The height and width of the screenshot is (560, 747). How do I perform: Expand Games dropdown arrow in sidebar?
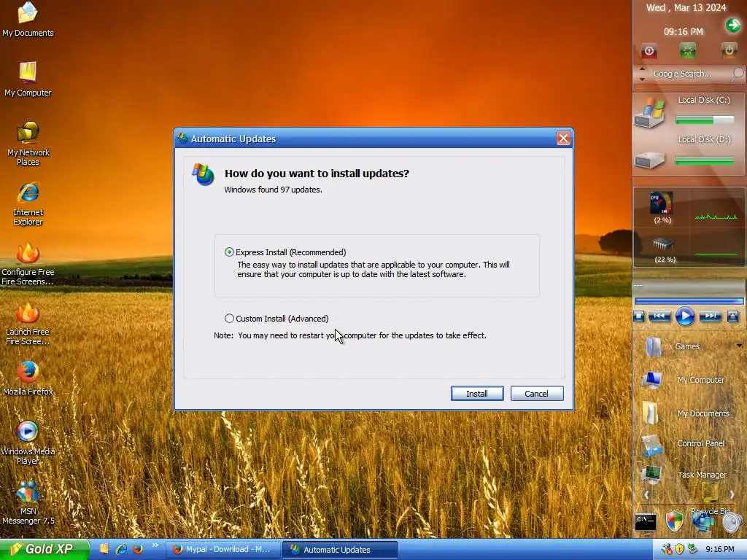[740, 346]
